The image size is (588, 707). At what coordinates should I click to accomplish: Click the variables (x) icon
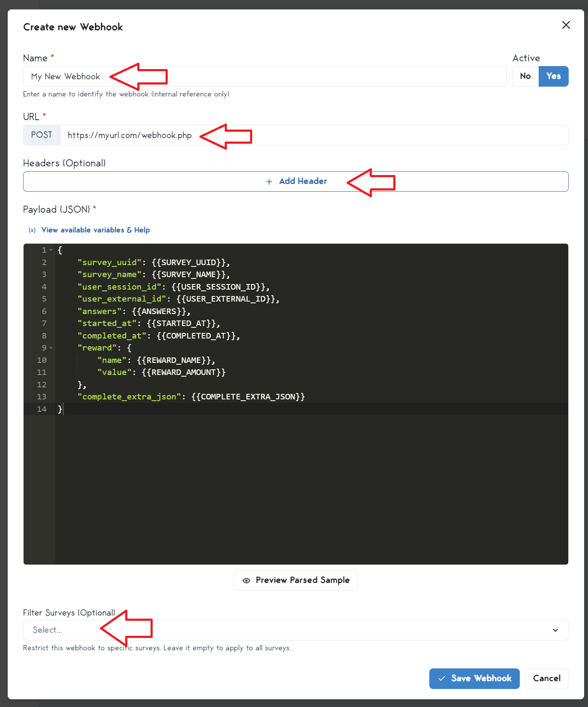click(x=32, y=230)
